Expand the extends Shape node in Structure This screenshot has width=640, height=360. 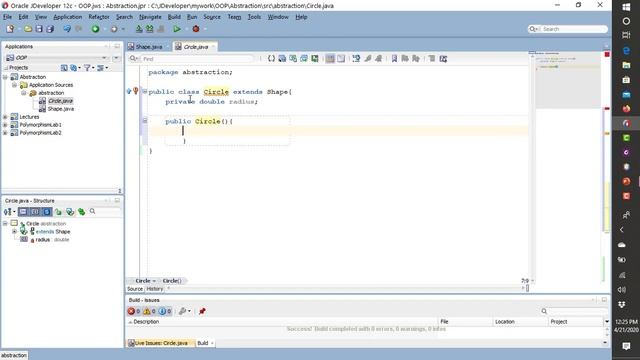click(x=14, y=231)
